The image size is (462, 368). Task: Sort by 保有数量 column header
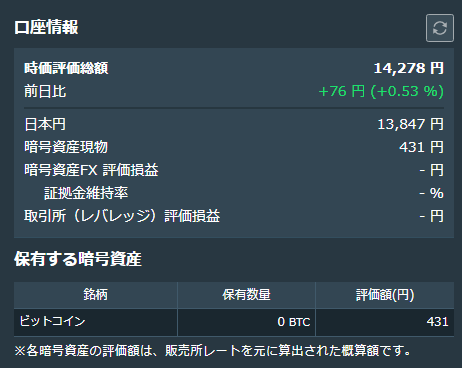[246, 295]
